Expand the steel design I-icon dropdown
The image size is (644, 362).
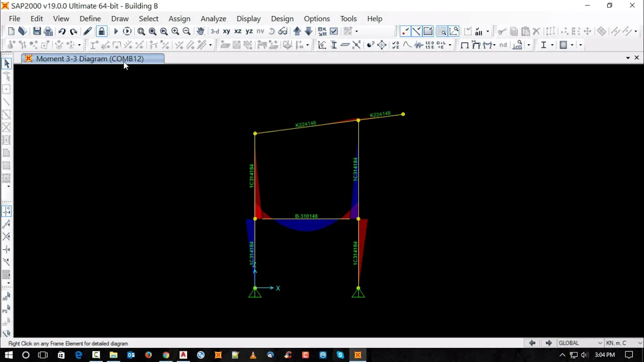[x=552, y=45]
